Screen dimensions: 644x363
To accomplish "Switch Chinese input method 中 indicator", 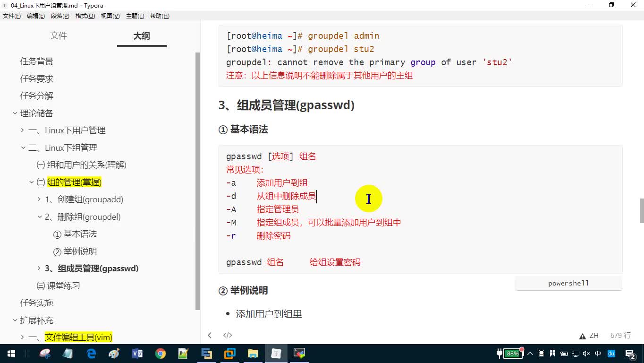I will click(598, 354).
